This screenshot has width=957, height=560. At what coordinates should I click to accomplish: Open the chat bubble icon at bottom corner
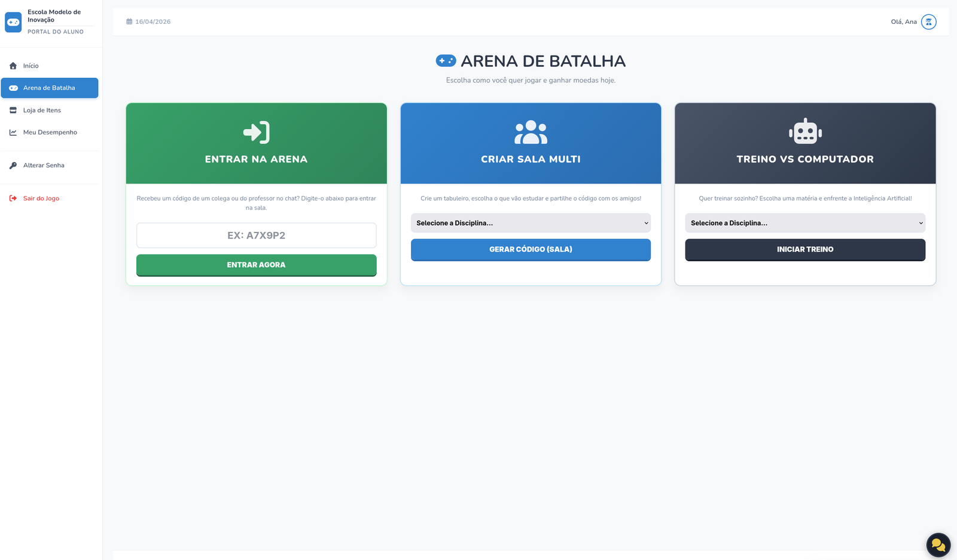coord(938,544)
